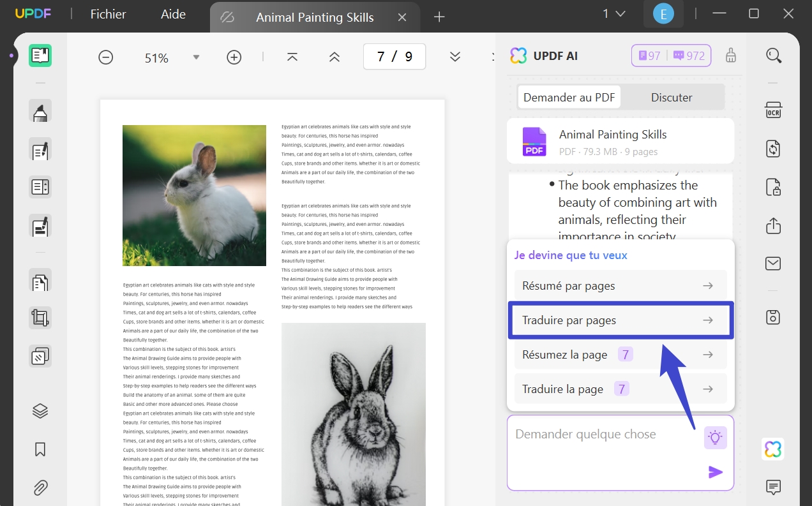Open the email document icon
This screenshot has width=812, height=506.
pyautogui.click(x=772, y=263)
